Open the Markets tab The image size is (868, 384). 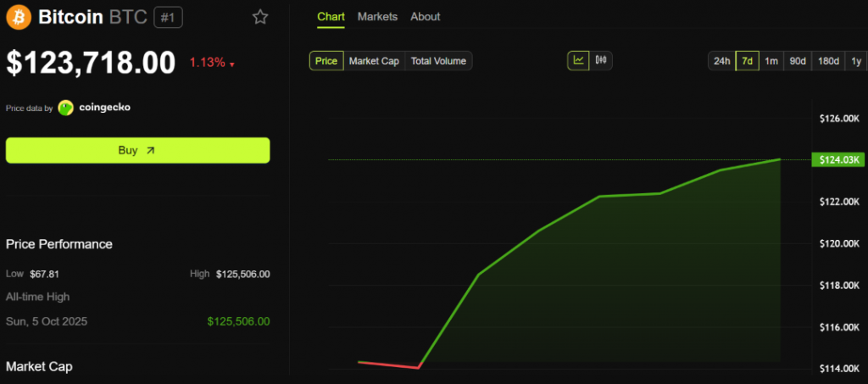[376, 17]
